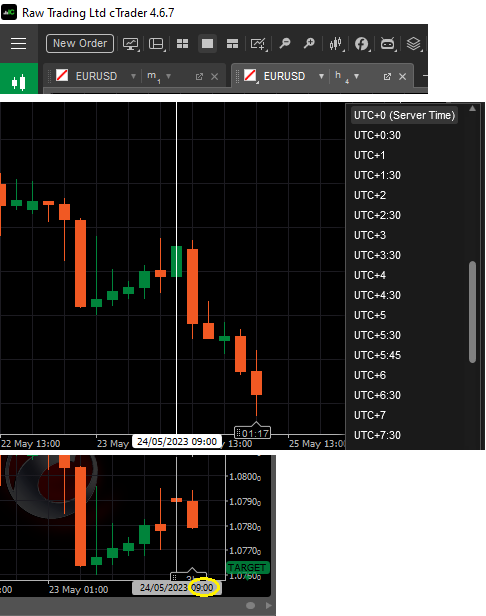Image resolution: width=486 pixels, height=616 pixels.
Task: Expand the m1 timeframe dropdown arrow
Action: [169, 76]
